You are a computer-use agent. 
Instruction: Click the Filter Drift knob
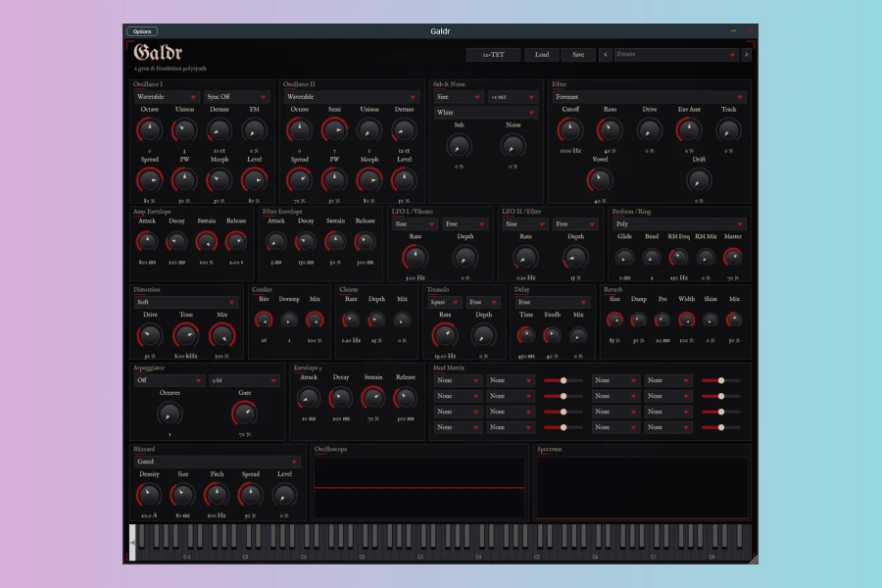(699, 180)
